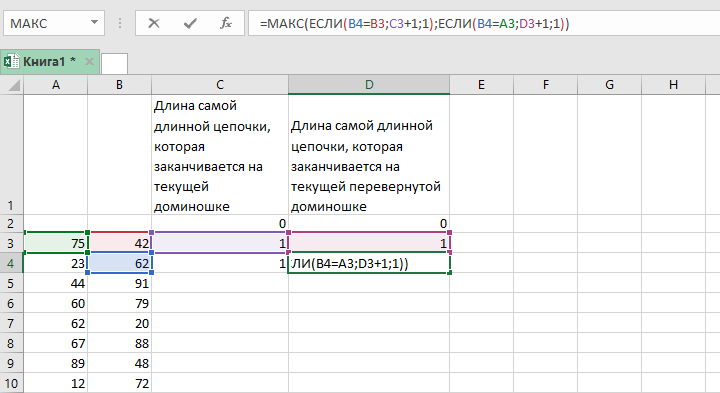720x393 pixels.
Task: Click cell D1 header about перевернутой доминошке
Action: [x=369, y=154]
